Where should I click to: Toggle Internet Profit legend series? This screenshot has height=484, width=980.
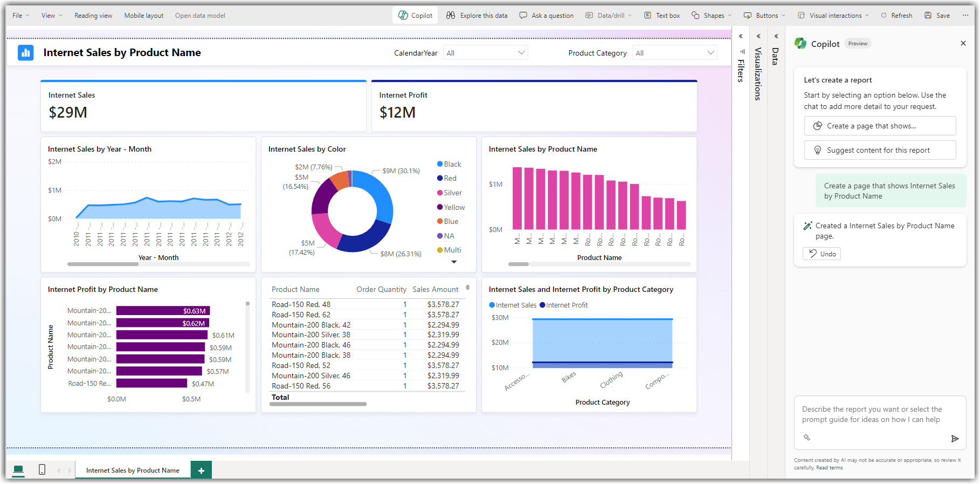(x=563, y=305)
